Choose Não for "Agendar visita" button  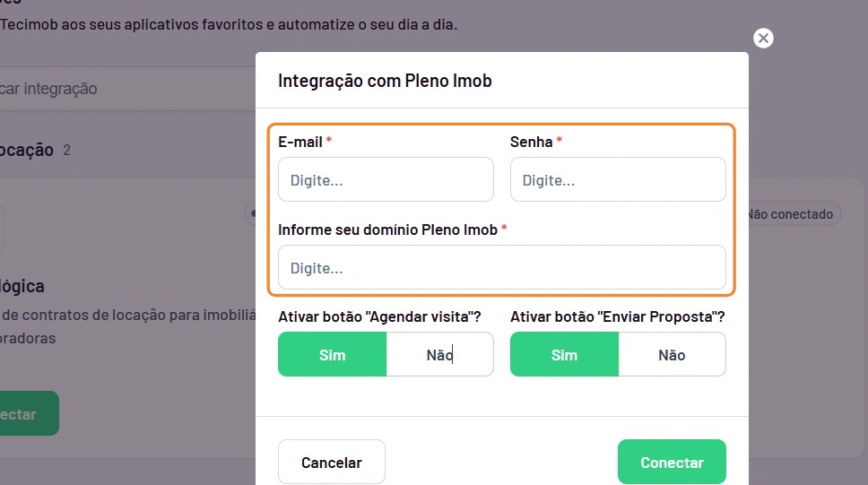point(439,354)
